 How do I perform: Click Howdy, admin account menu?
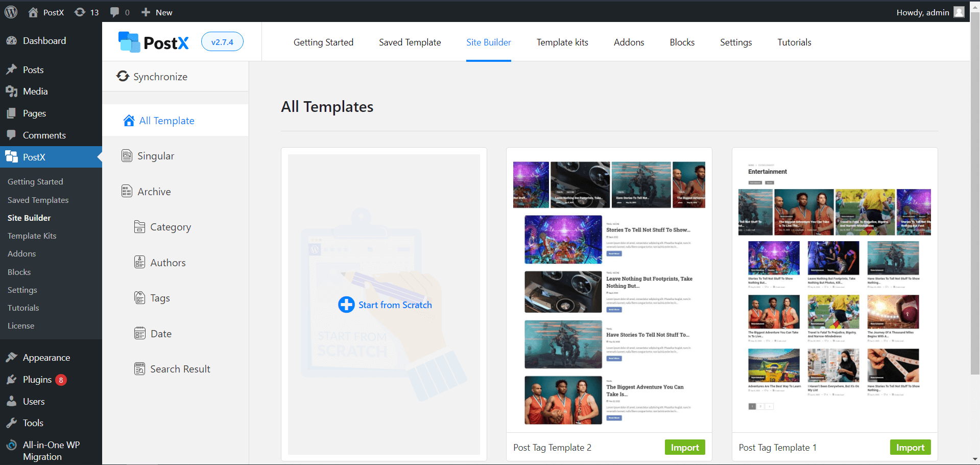click(930, 12)
